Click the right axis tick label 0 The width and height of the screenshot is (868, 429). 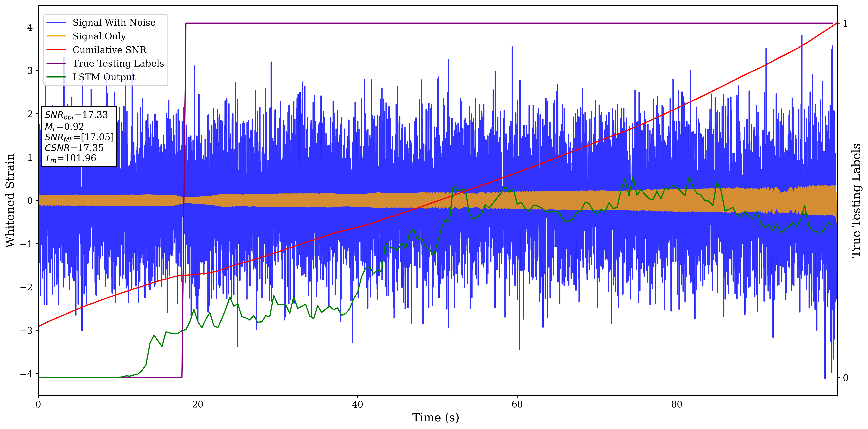[845, 378]
